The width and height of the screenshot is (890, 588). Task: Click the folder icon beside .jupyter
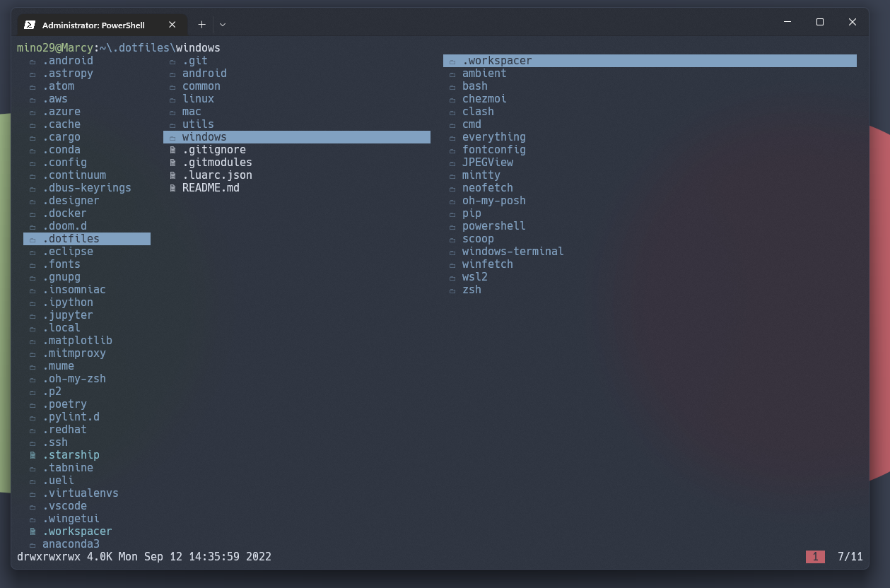(x=33, y=316)
